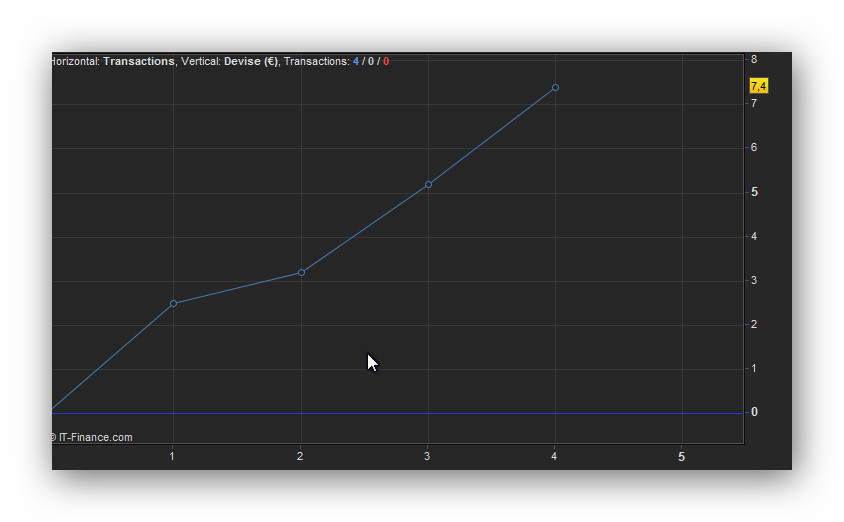Click the data point at transaction 2
Image resolution: width=844 pixels, height=522 pixels.
click(301, 273)
